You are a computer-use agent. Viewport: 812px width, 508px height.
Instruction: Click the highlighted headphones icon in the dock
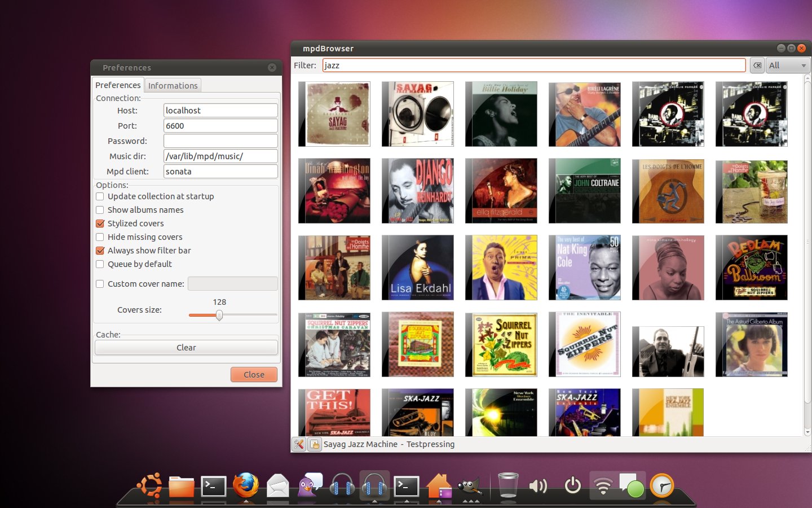pos(374,485)
